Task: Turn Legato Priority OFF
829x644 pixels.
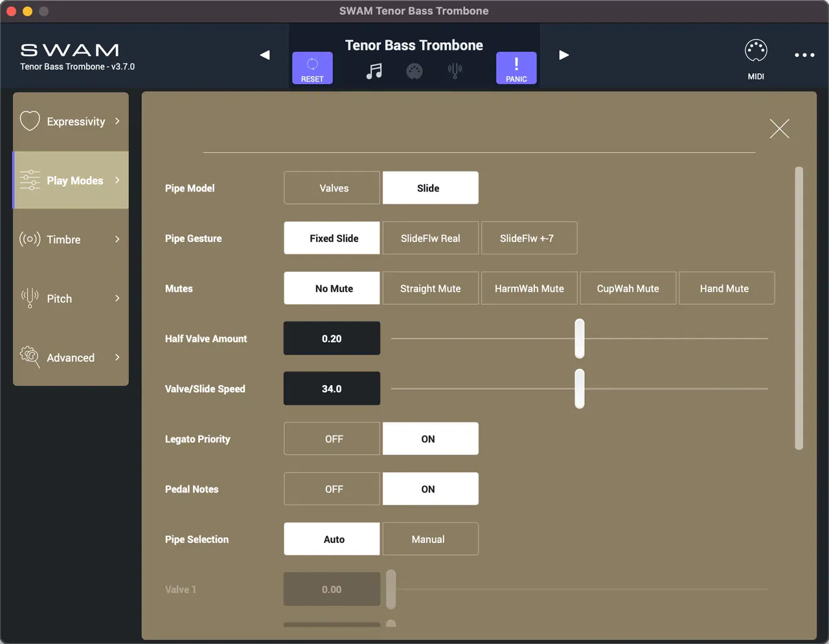Action: point(332,439)
